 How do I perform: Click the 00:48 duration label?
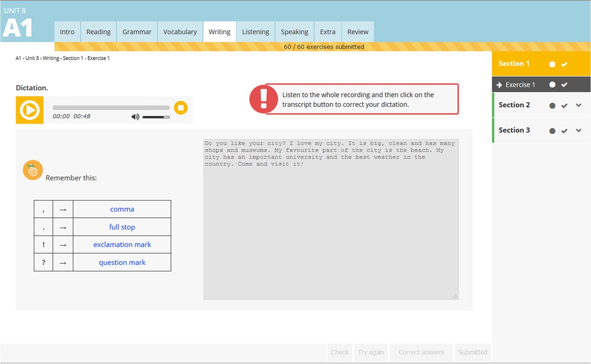click(x=82, y=116)
